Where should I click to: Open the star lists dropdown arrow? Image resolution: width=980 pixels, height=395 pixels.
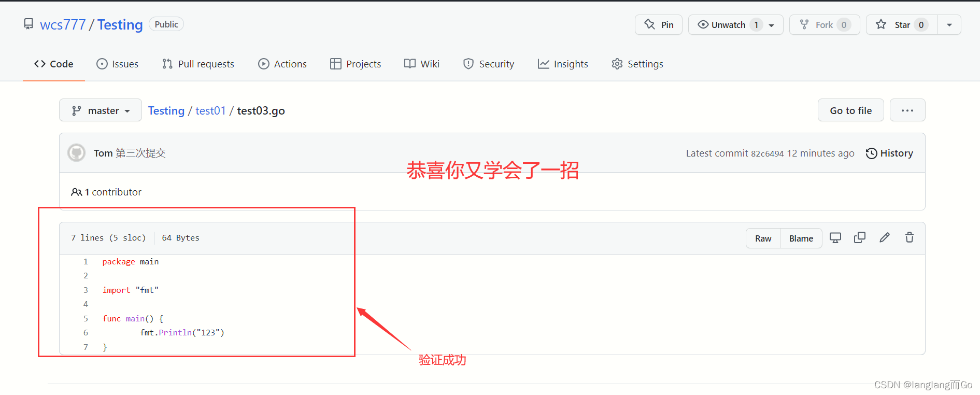949,25
